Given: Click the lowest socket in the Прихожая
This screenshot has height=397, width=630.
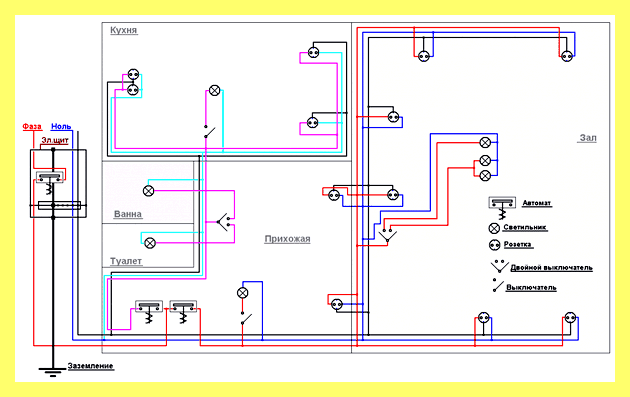Looking at the screenshot, I should click(337, 305).
